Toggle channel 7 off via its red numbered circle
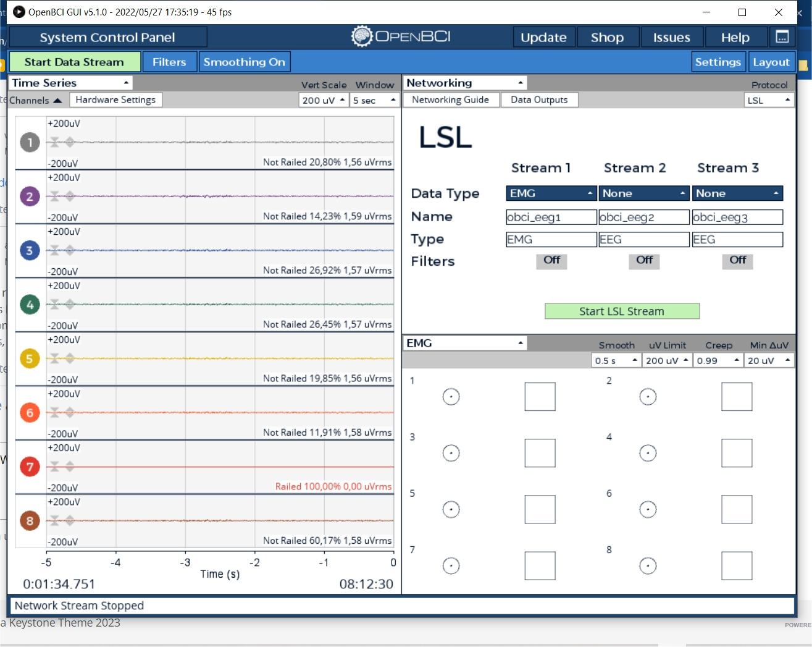 point(30,467)
